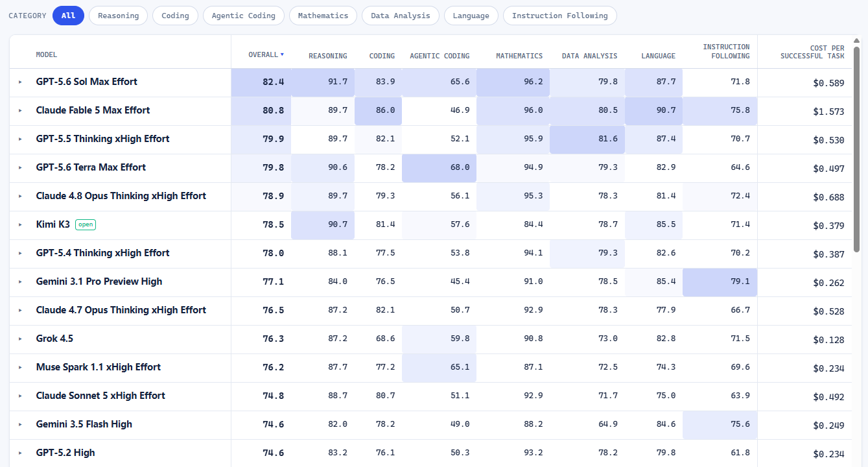Select the Instruction Following category filter pill
The image size is (868, 467).
(x=560, y=16)
